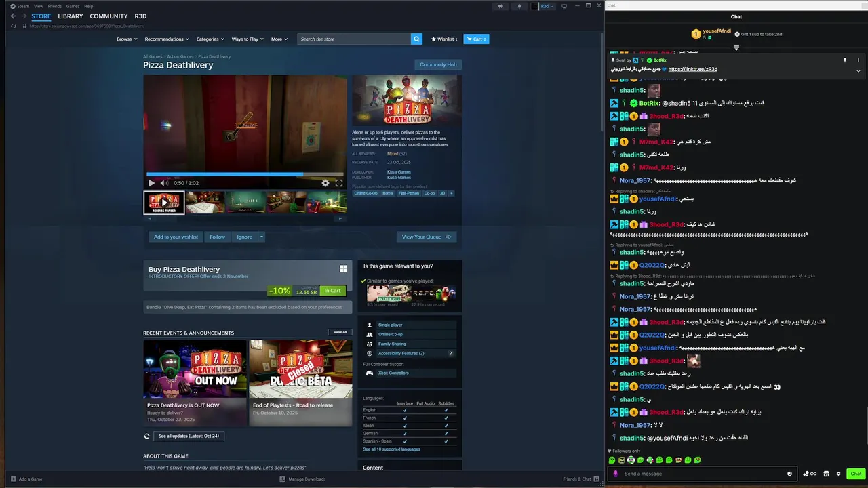Open Friends & Chat panel
Viewport: 868px width, 488px height.
pos(580,479)
